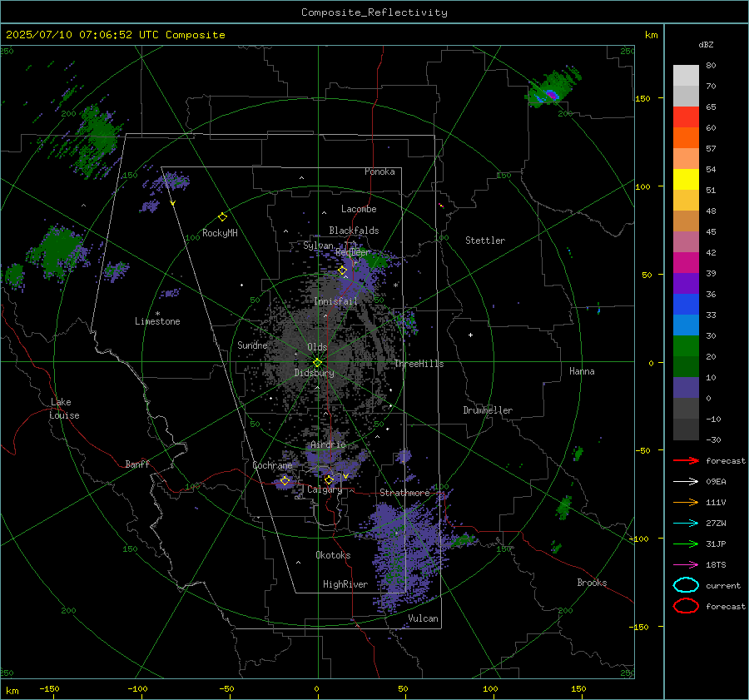Screen dimensions: 749x700
Task: Click the red forecast ellipse in legend
Action: 686,606
